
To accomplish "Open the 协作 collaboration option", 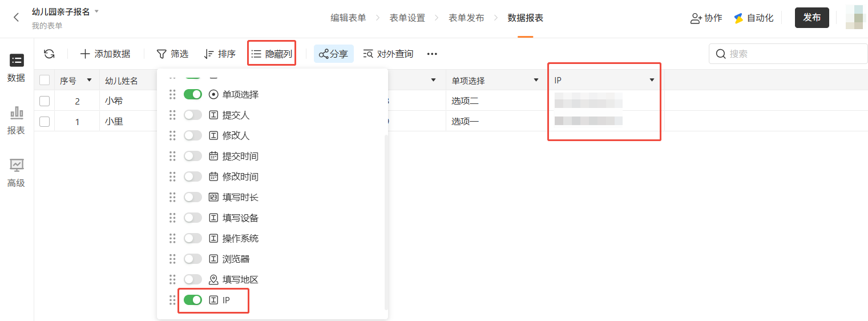I will coord(706,18).
